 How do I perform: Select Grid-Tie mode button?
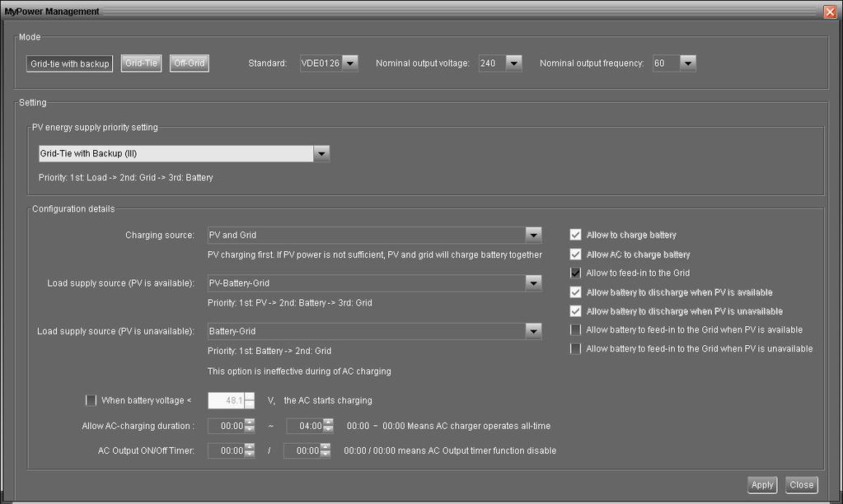click(x=142, y=63)
